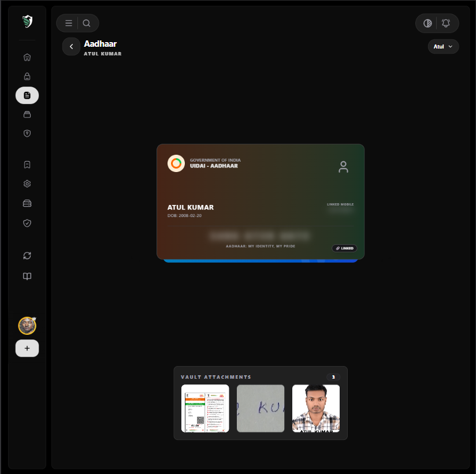Click the UIDAI circular logo on card
The height and width of the screenshot is (474, 476).
(x=176, y=163)
